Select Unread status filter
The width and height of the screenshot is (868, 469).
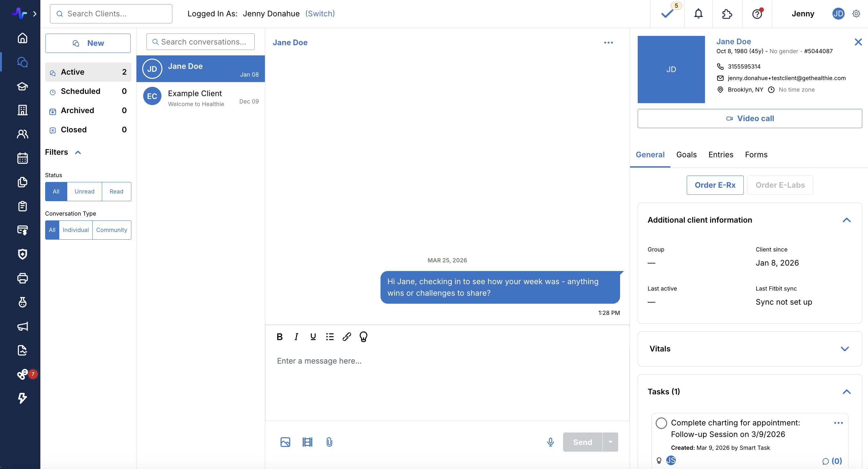(84, 191)
